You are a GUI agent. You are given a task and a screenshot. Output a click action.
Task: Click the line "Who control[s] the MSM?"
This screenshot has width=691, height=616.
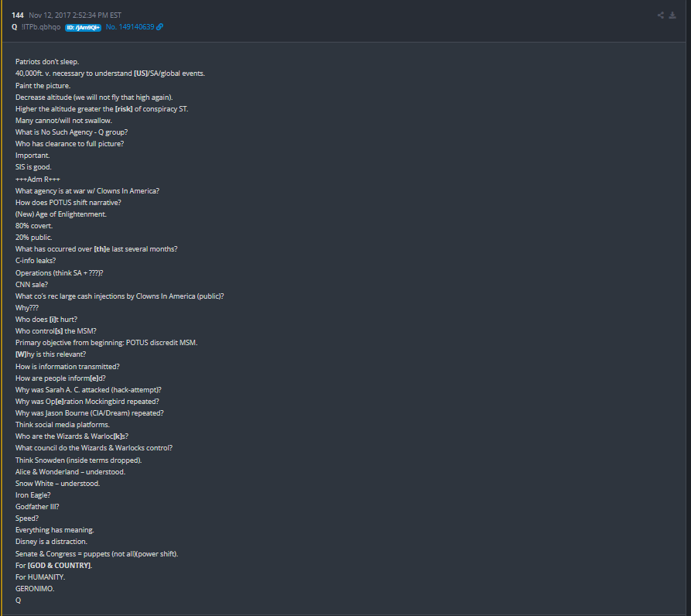[56, 331]
